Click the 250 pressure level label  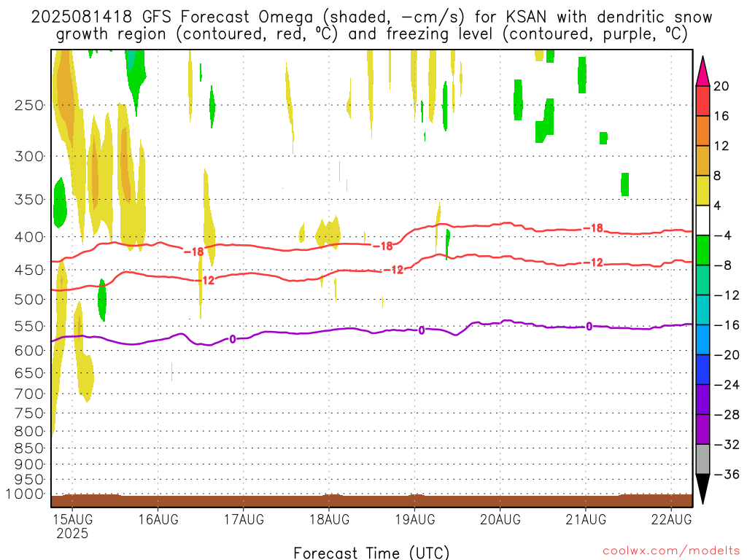point(29,105)
